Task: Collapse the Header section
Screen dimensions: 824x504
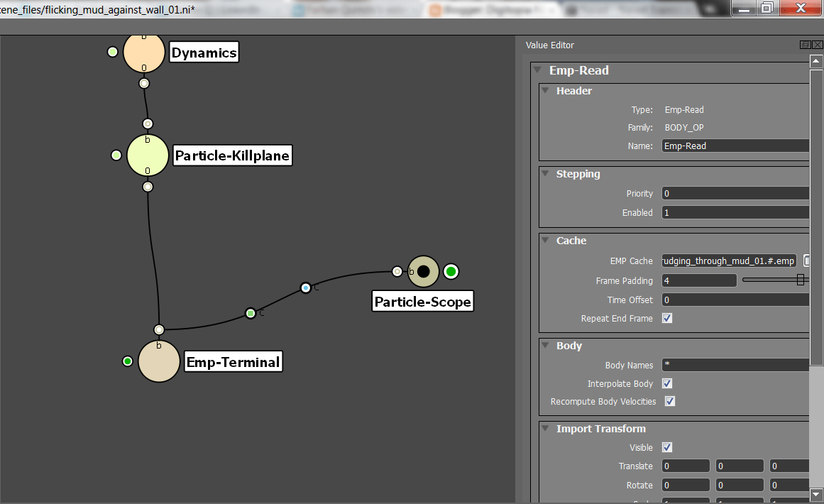Action: coord(546,90)
